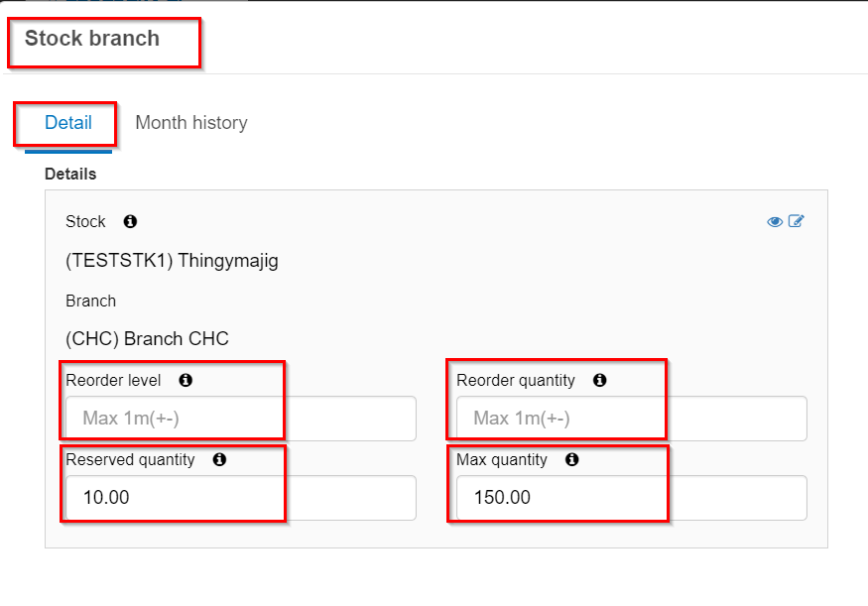
Task: Click the Branch field label
Action: pos(91,302)
